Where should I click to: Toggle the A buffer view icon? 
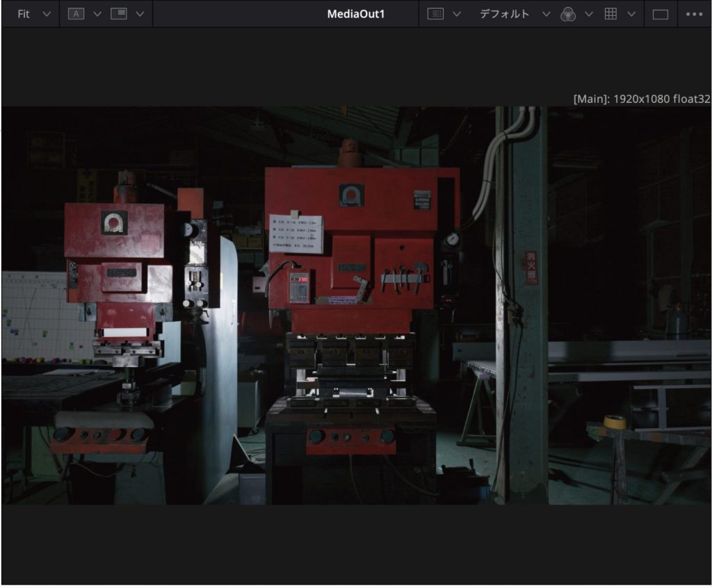click(x=76, y=14)
